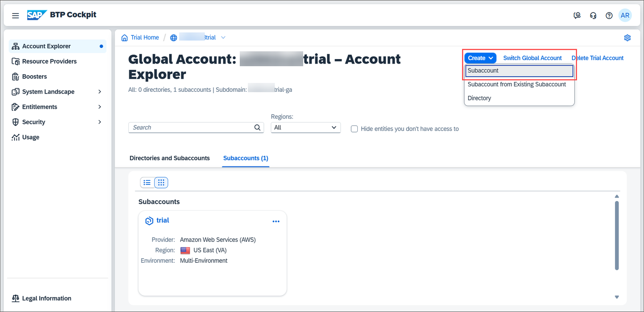Image resolution: width=644 pixels, height=312 pixels.
Task: Switch to list view layout
Action: pos(147,183)
